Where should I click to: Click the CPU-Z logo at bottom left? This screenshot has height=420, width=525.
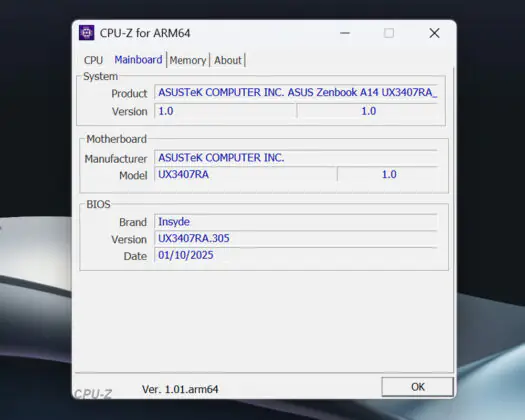(93, 394)
